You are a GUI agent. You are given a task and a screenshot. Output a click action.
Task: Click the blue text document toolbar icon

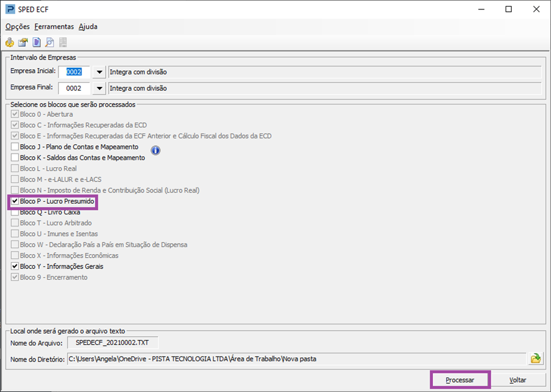pyautogui.click(x=36, y=42)
